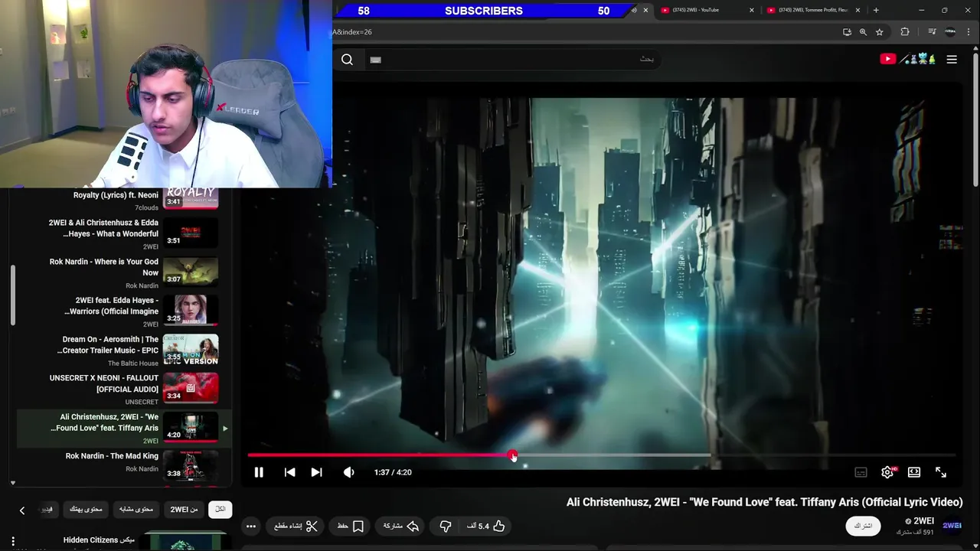Click install app icon in address bar
Screen dimensions: 980x551
pyautogui.click(x=847, y=32)
